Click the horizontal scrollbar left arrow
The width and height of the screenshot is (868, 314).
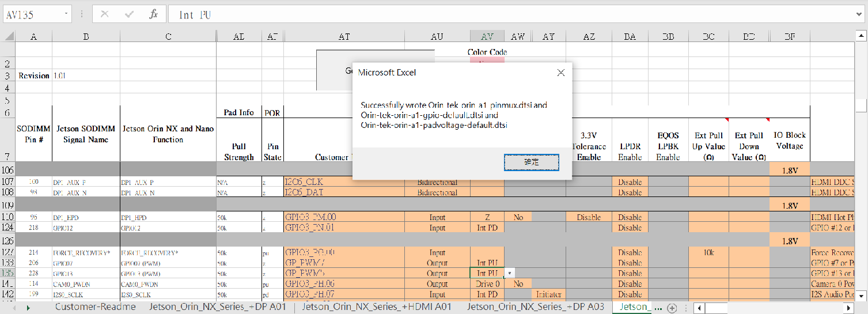(700, 308)
